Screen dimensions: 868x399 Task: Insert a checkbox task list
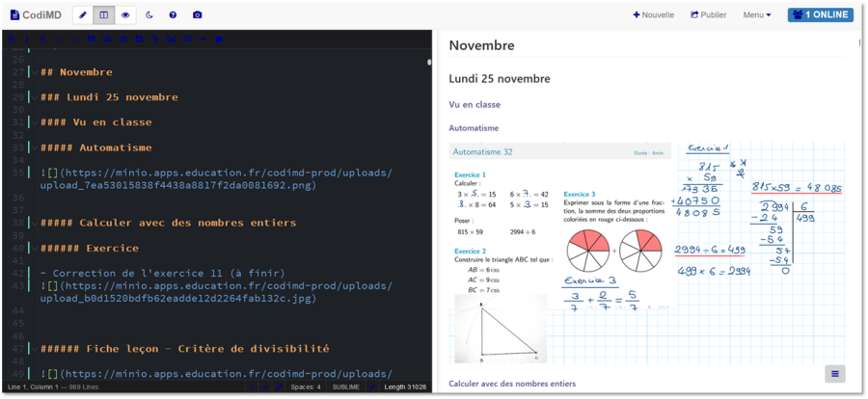coord(139,40)
